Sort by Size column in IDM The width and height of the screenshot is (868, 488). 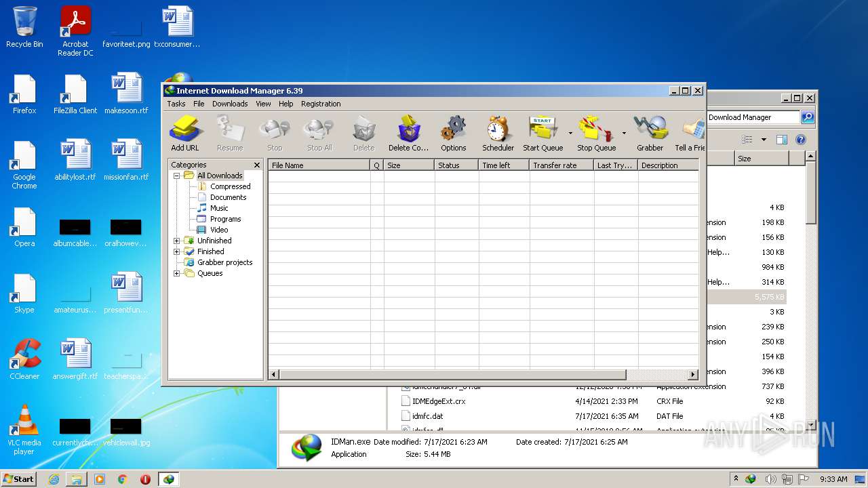(x=409, y=165)
